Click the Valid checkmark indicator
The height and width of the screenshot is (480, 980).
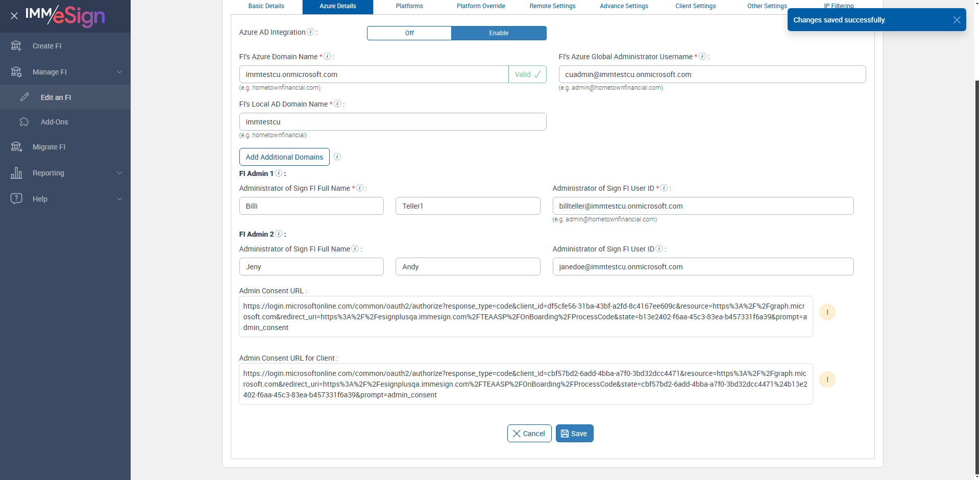pos(527,74)
